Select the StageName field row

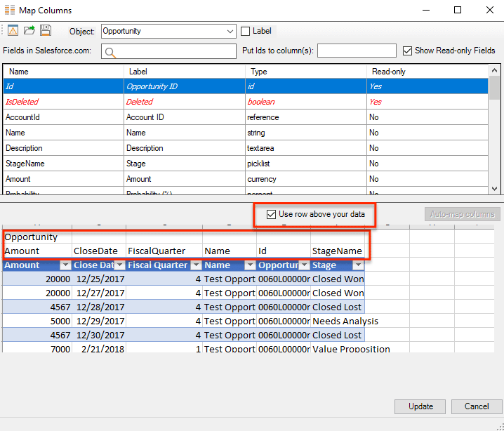click(x=246, y=164)
